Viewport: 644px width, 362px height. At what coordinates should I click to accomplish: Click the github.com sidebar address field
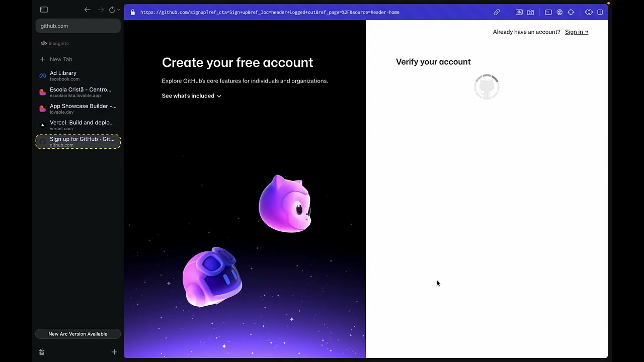[x=78, y=26]
